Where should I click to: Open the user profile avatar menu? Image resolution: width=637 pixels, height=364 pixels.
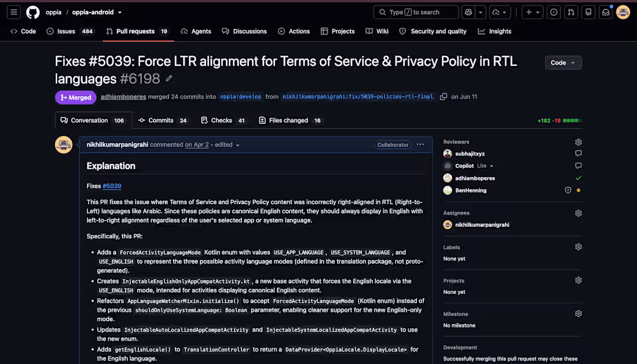(623, 12)
